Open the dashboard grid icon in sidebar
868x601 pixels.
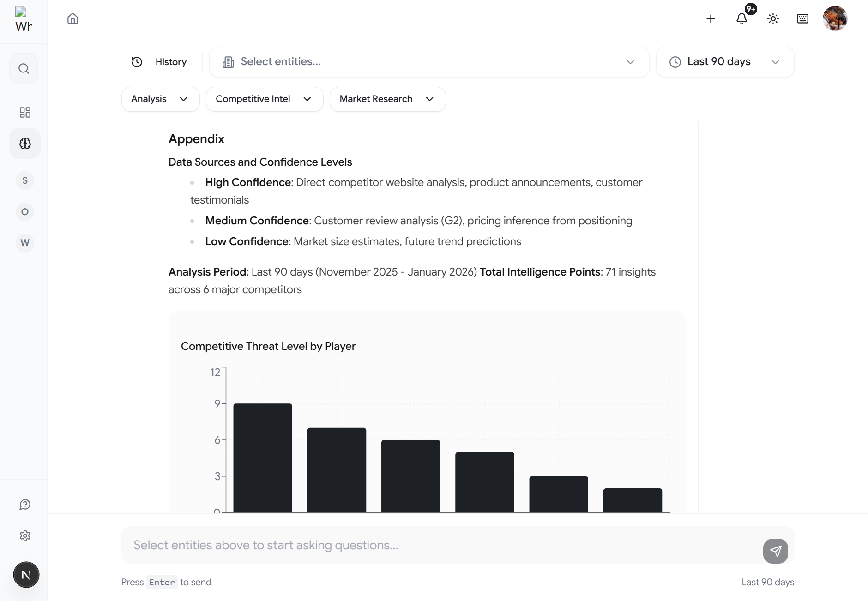(25, 112)
